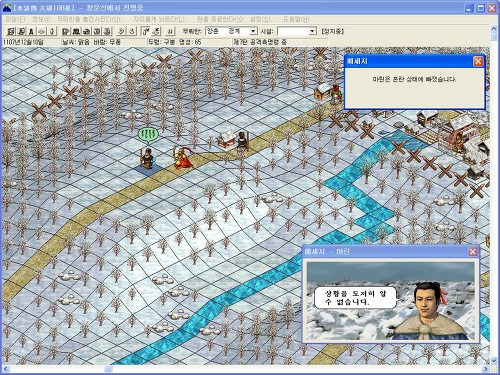Viewport: 500px width, 375px height.
Task: Close the 메세지 confusion status dialog
Action: 478,61
